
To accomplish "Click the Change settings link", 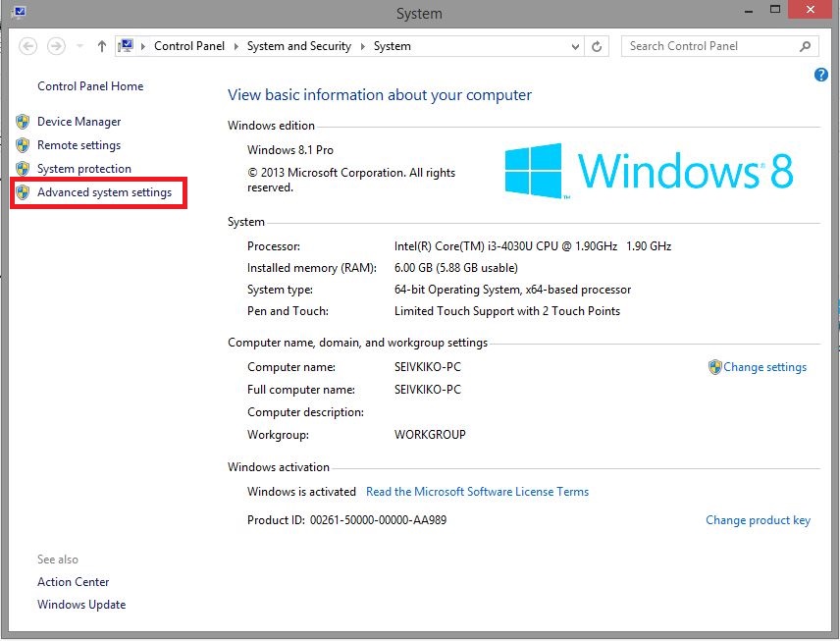I will 764,367.
